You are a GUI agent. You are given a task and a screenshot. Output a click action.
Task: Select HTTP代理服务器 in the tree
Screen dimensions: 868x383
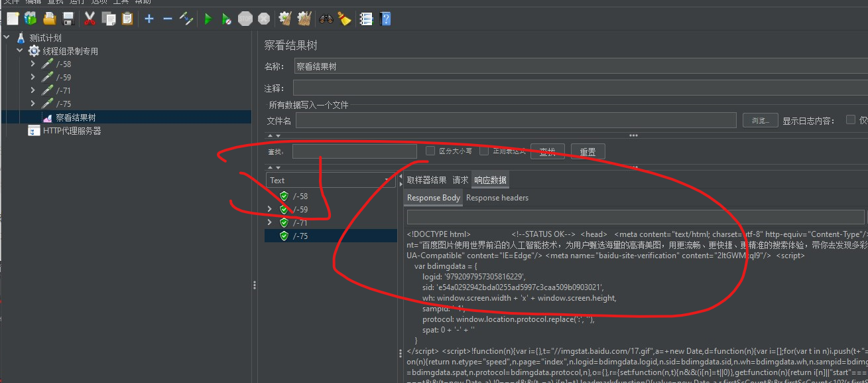[x=72, y=131]
